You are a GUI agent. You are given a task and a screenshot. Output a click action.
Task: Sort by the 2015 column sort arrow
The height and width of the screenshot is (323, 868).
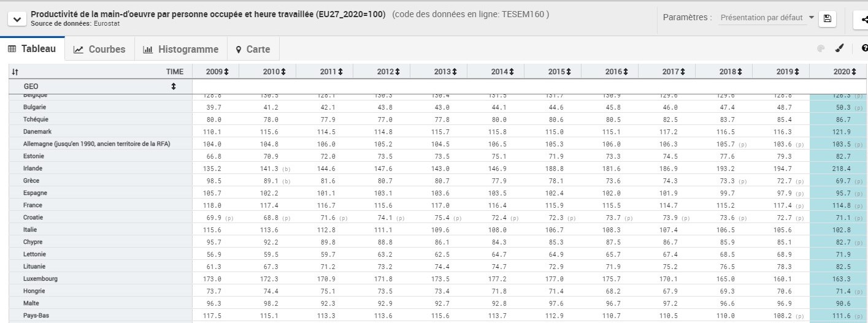pos(569,72)
